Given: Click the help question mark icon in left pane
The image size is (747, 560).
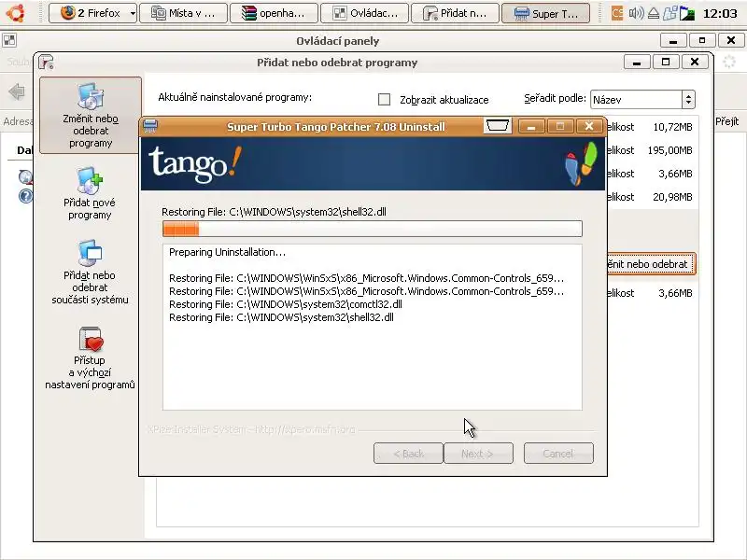Looking at the screenshot, I should point(25,196).
